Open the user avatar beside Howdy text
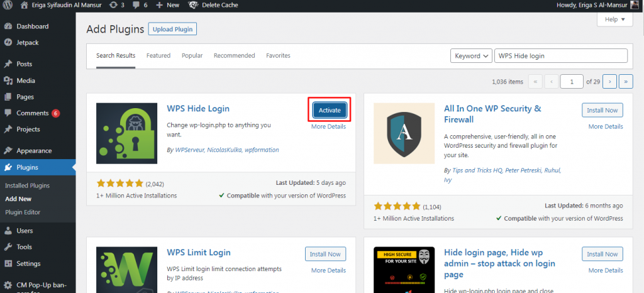Viewport: 644px width, 293px height. (x=635, y=5)
